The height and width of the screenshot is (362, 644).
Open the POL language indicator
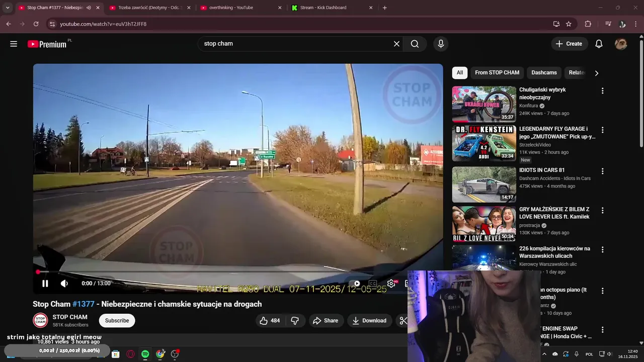click(x=589, y=354)
